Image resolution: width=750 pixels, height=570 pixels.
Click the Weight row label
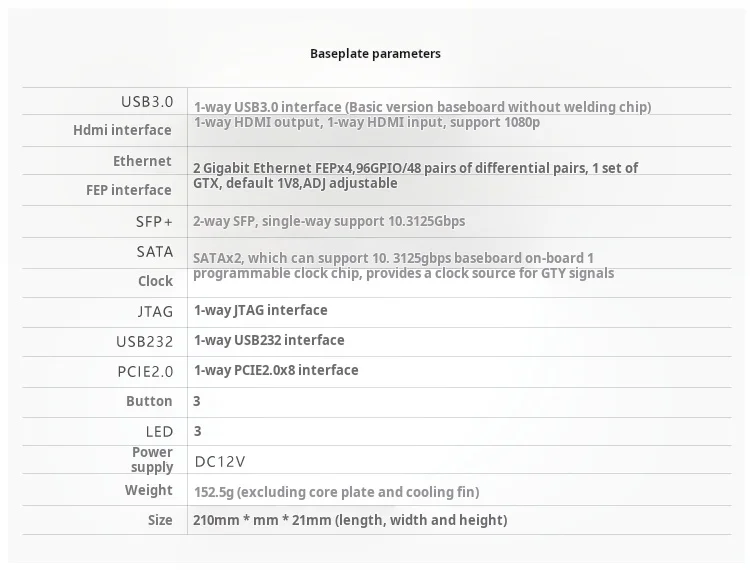[x=149, y=490]
